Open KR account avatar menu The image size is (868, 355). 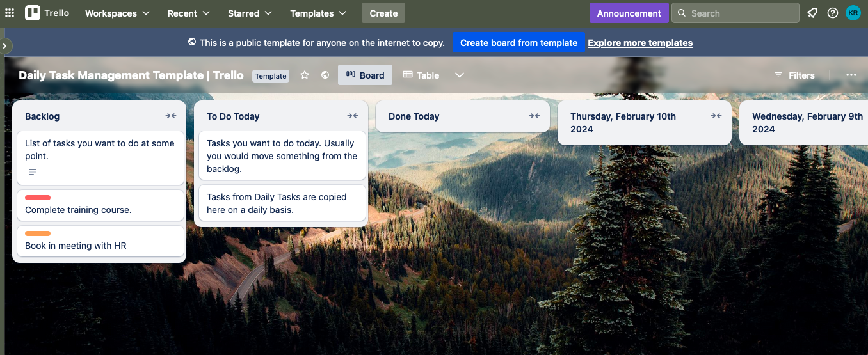[853, 13]
